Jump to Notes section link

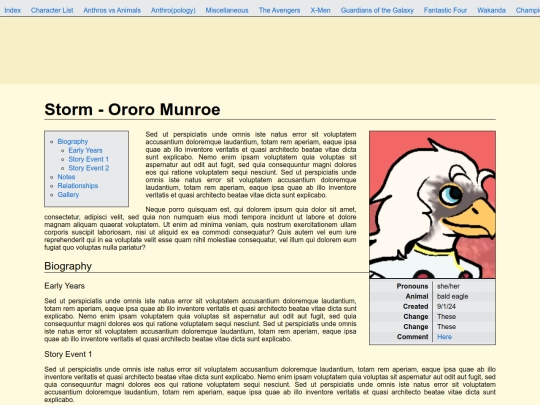tap(66, 177)
